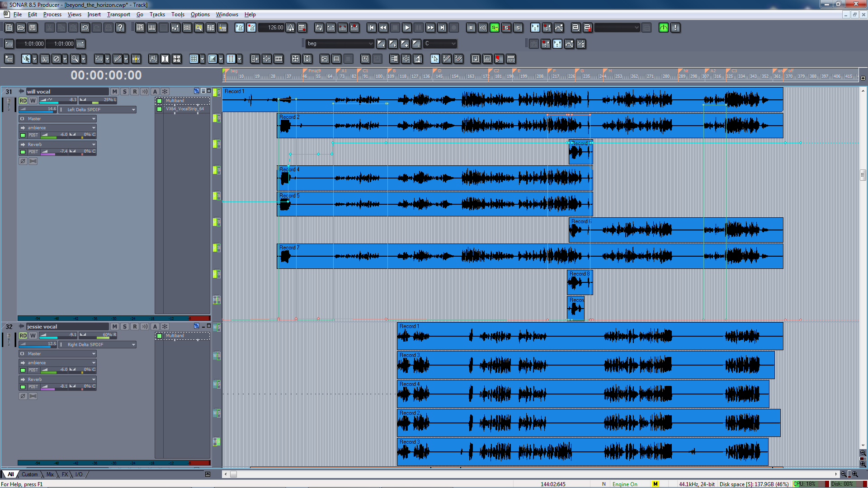Image resolution: width=868 pixels, height=488 pixels.
Task: Invert phase on will vocal track
Action: [x=23, y=161]
